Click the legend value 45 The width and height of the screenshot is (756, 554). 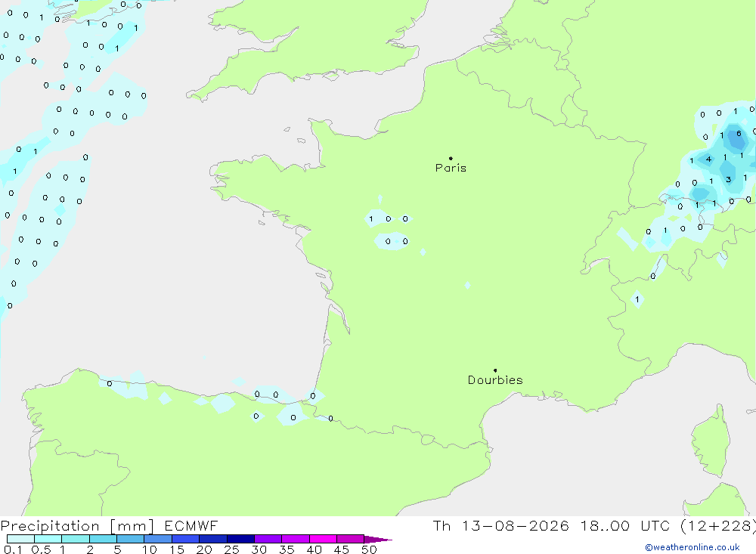coord(342,549)
